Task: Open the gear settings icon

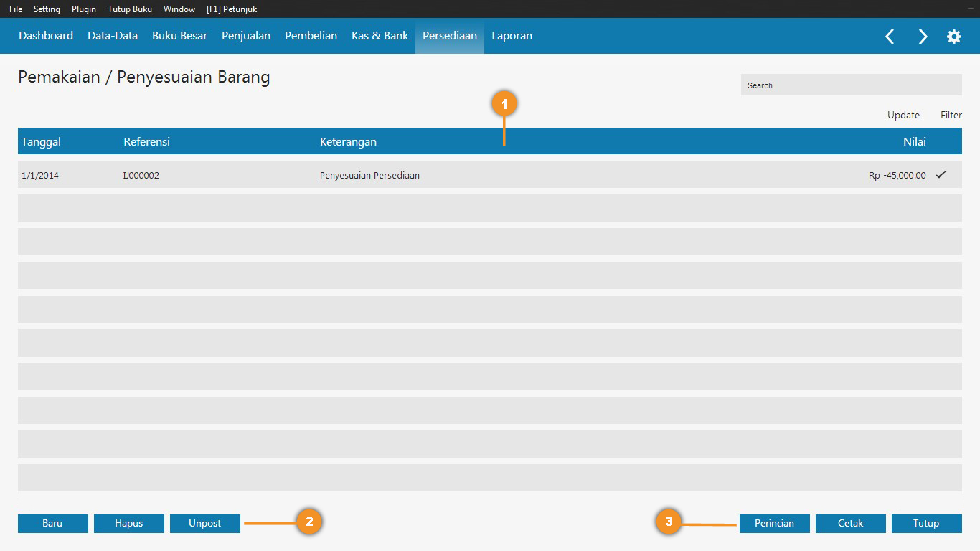Action: pos(954,37)
